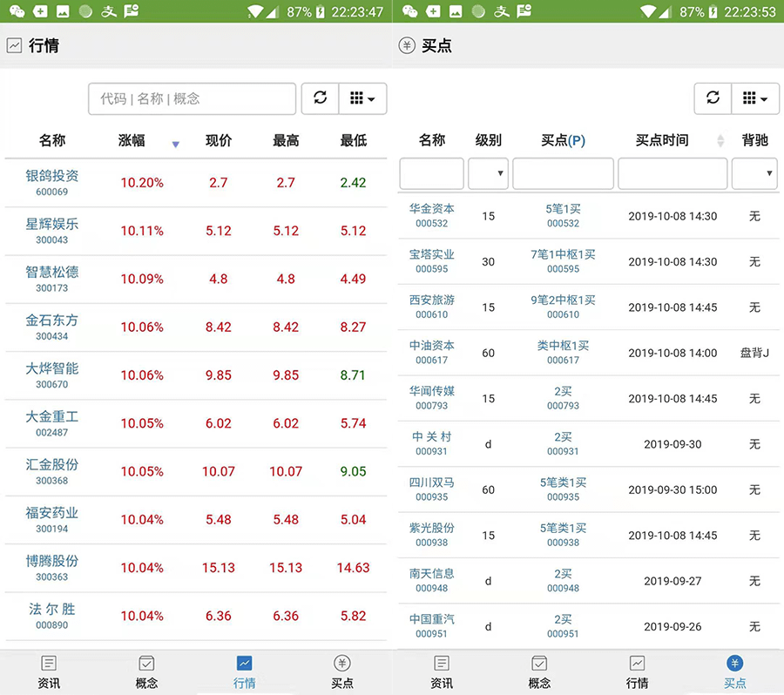
Task: Open the grid column dropdown in 行情 screen
Action: [362, 98]
